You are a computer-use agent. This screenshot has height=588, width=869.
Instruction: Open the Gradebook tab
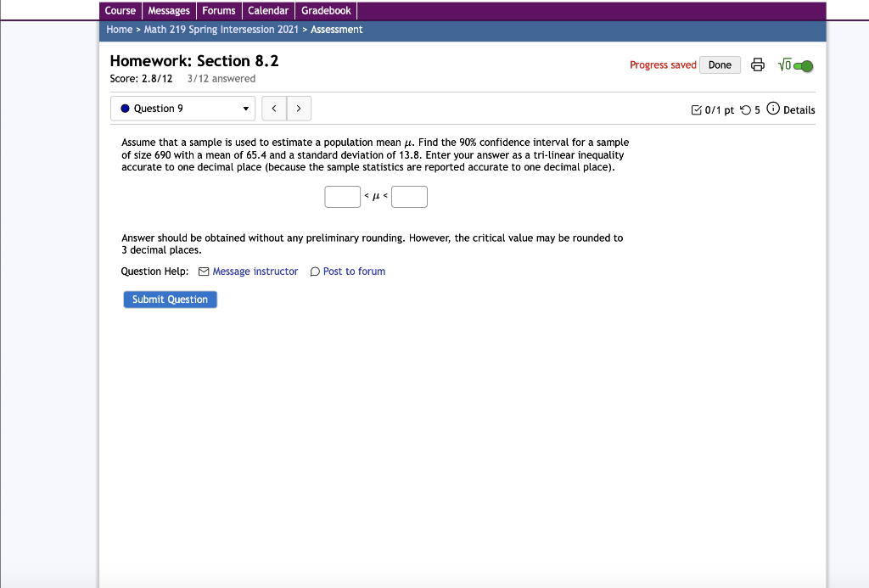(326, 10)
